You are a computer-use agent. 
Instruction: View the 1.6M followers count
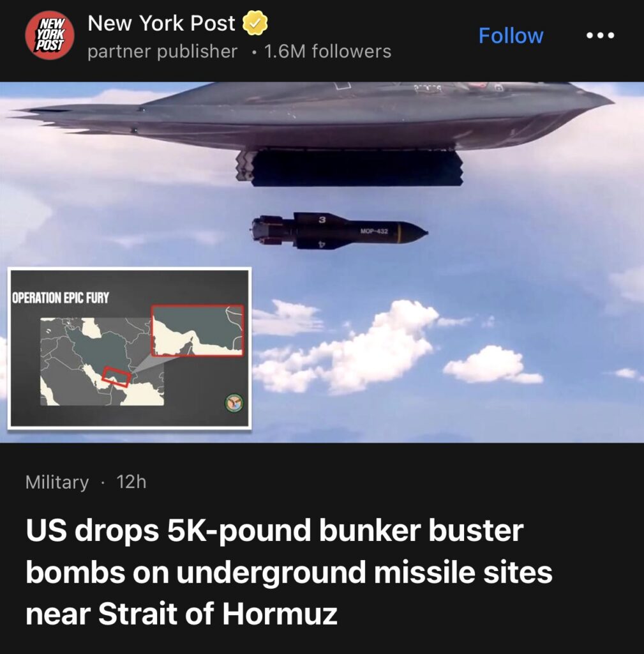(x=327, y=52)
